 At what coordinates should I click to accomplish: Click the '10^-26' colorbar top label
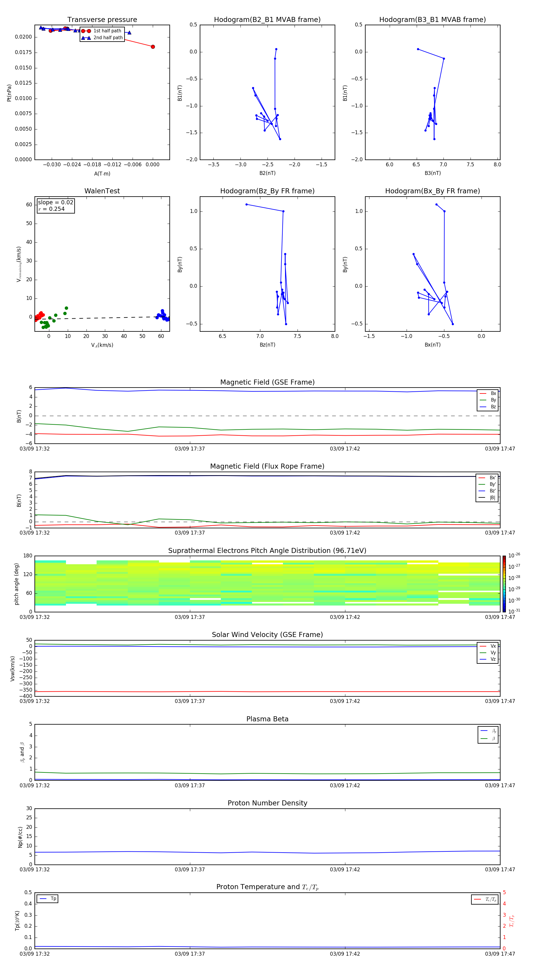pos(514,555)
